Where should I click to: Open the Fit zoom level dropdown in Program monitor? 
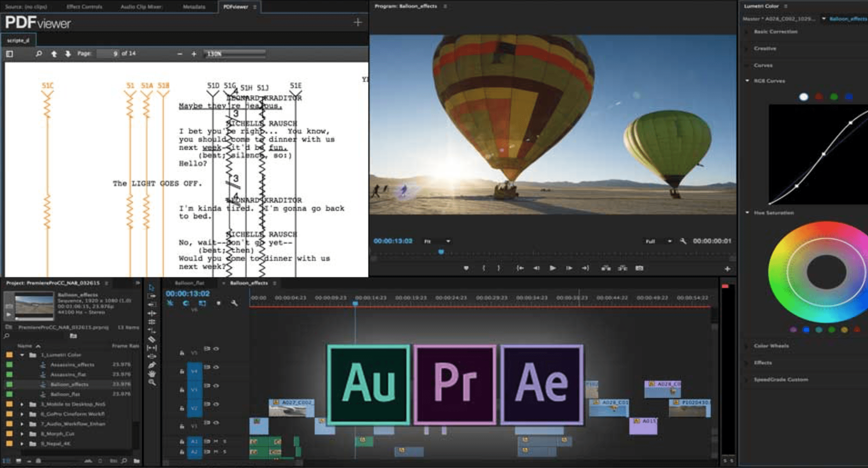436,241
